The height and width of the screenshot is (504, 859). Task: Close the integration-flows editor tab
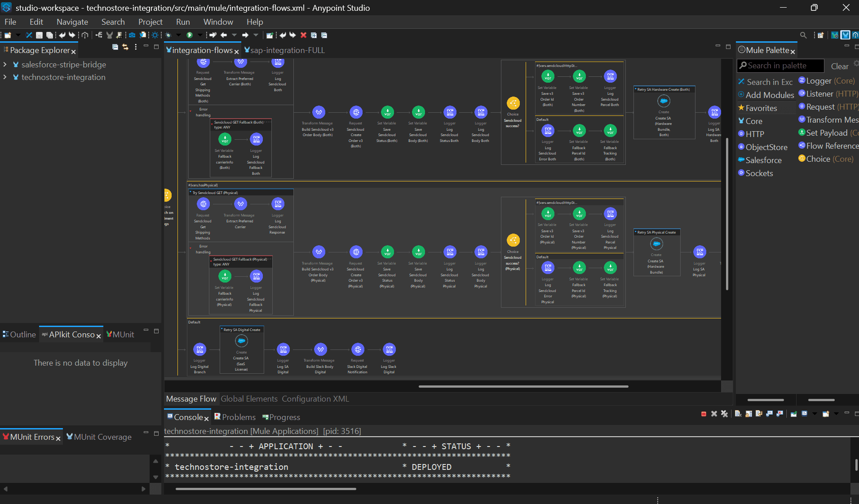click(x=236, y=52)
